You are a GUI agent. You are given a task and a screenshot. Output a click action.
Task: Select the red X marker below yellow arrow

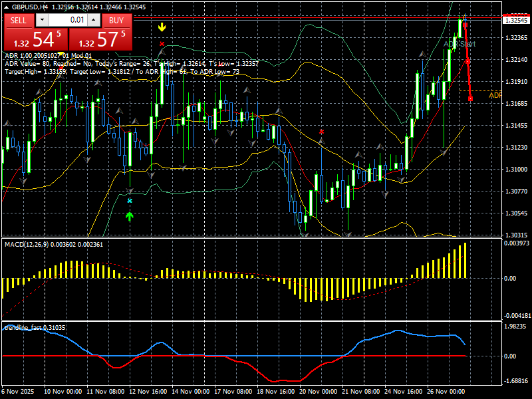162,44
